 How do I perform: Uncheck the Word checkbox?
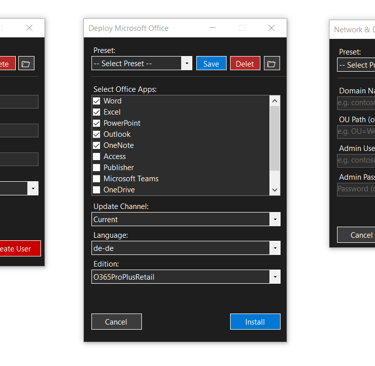(97, 101)
